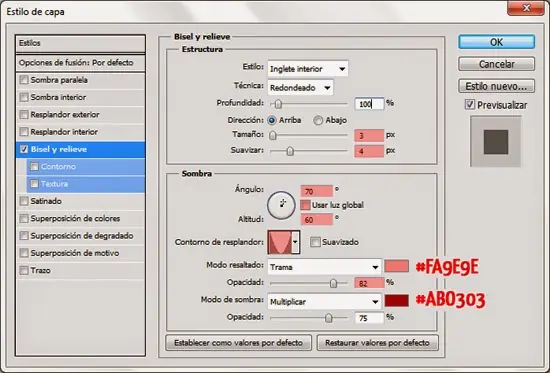Screen dimensions: 550x373
Task: Click the OK button
Action: [x=496, y=42]
